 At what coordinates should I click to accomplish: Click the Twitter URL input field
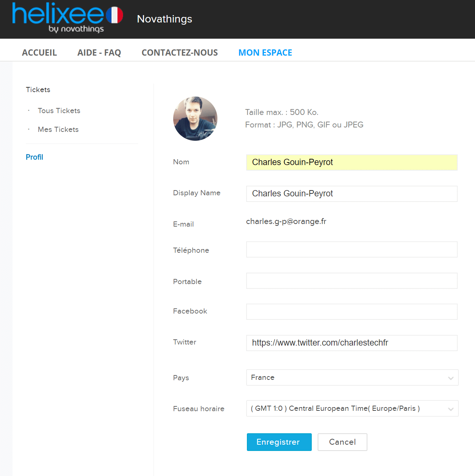coord(352,343)
